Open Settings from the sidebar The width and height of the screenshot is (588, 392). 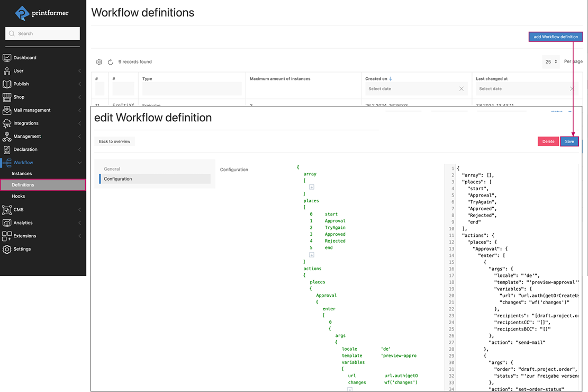click(24, 249)
